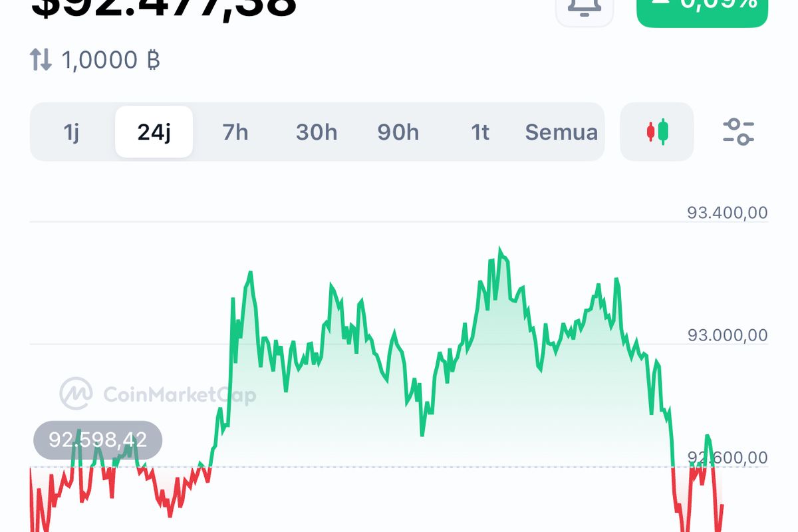Click the currently active 24j tab

point(154,132)
